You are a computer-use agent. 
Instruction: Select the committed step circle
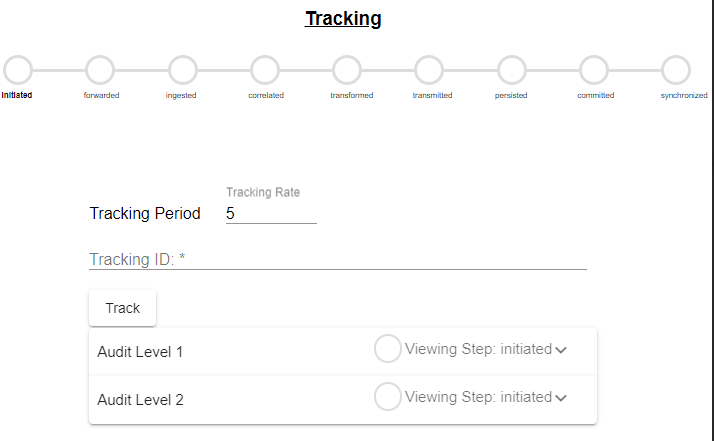pos(594,70)
